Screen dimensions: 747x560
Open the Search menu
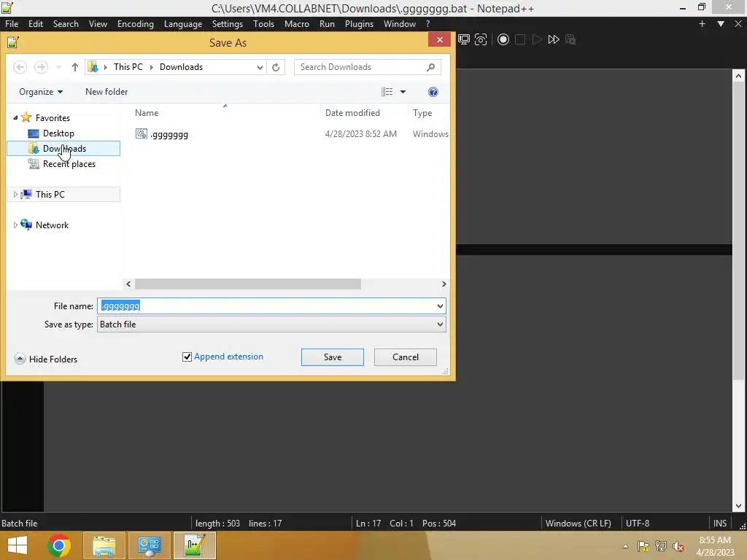[66, 24]
